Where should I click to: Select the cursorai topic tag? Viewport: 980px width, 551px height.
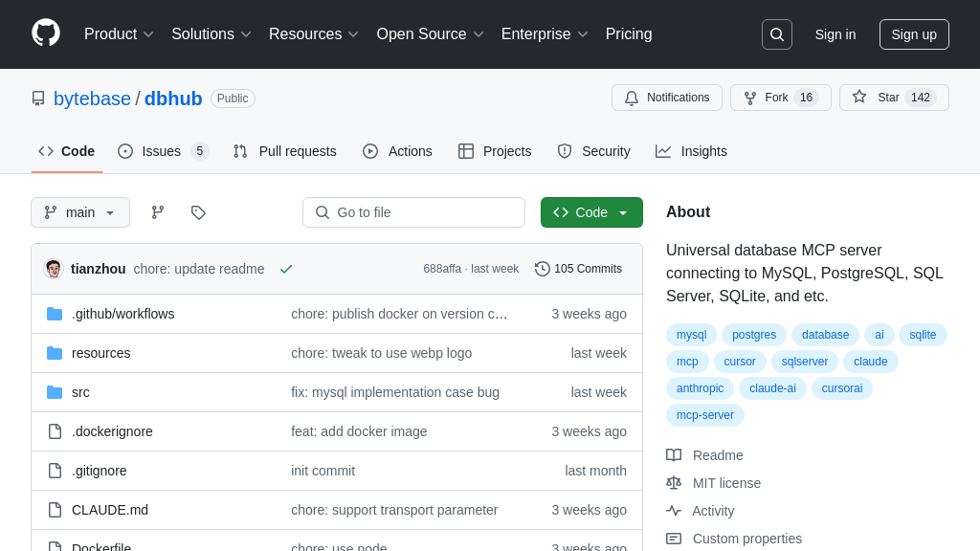coord(842,388)
